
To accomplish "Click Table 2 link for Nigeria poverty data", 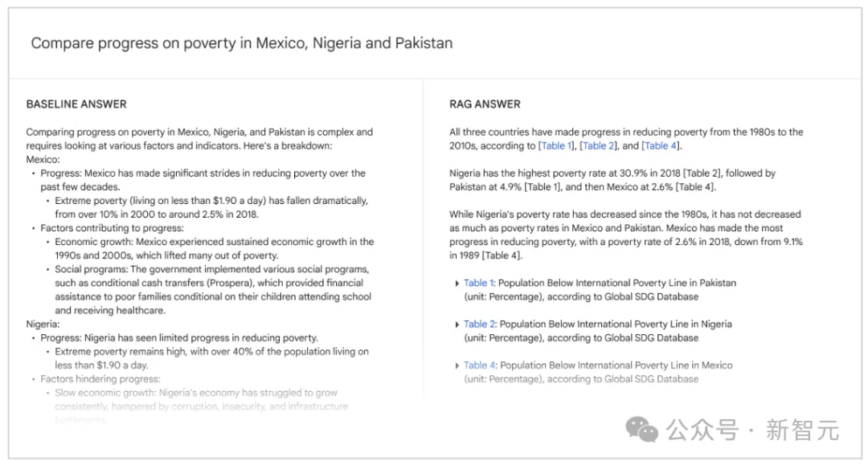I will click(479, 324).
